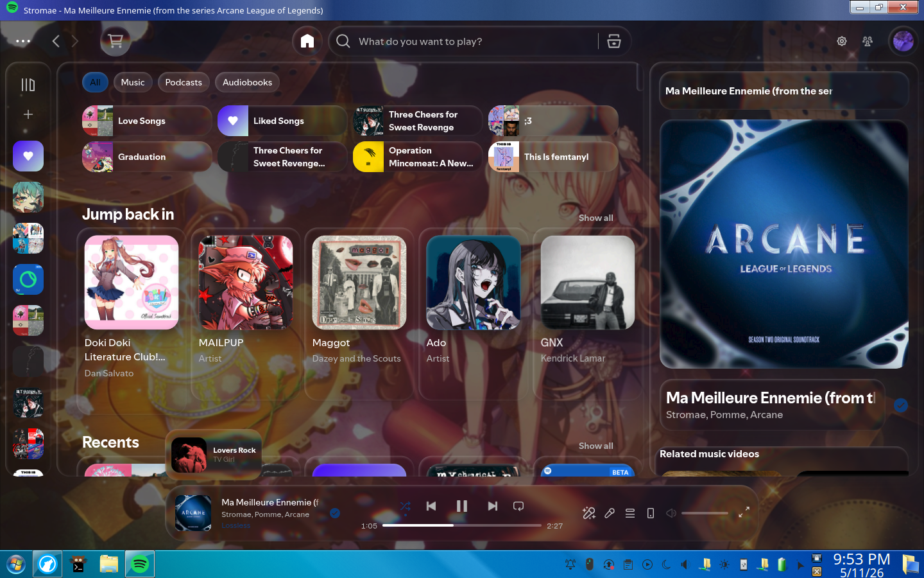Open the sparkle wand enhance icon
This screenshot has width=924, height=578.
tap(589, 513)
